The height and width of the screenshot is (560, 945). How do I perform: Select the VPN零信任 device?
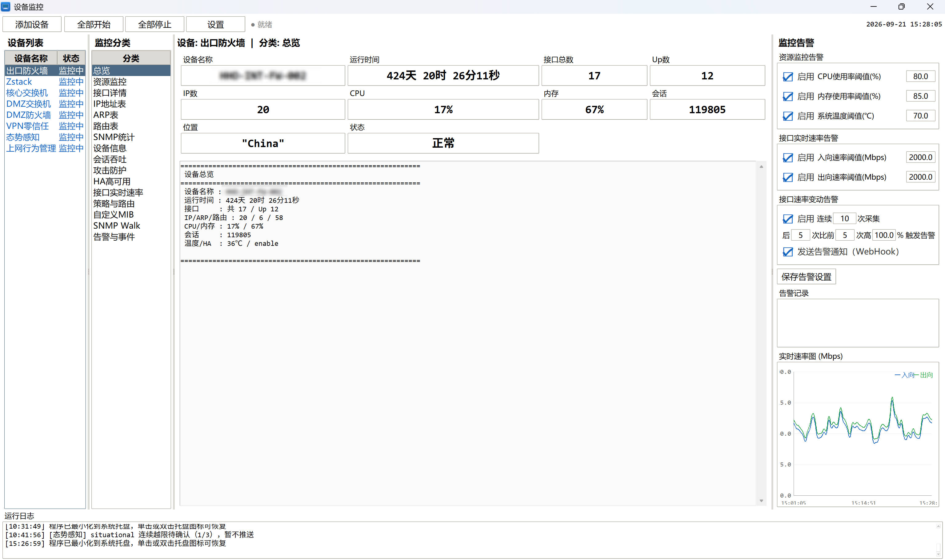[x=45, y=126]
